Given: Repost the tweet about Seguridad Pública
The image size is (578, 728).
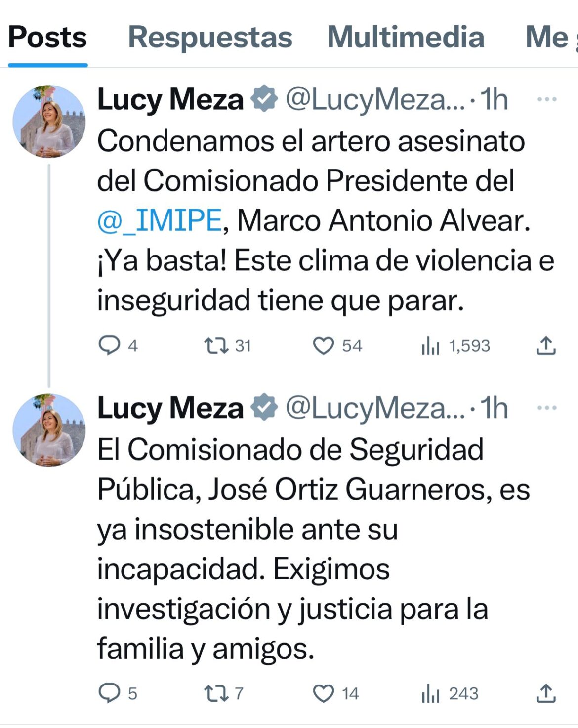Looking at the screenshot, I should (217, 693).
